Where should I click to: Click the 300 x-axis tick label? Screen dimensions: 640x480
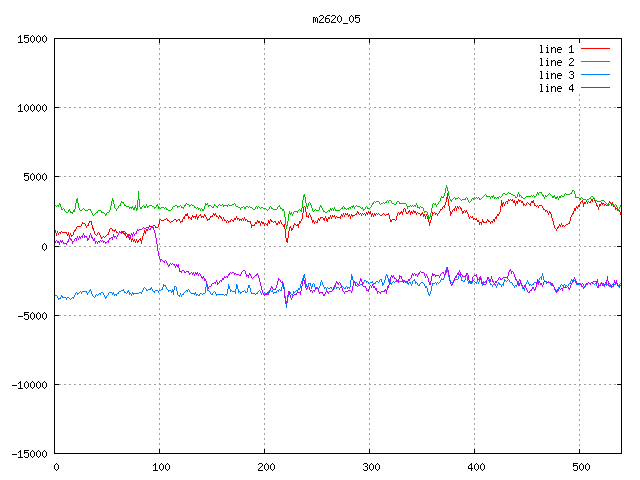[x=370, y=467]
